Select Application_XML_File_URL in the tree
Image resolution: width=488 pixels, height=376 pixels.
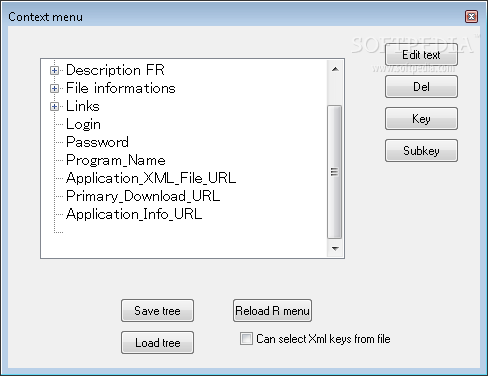(x=151, y=178)
